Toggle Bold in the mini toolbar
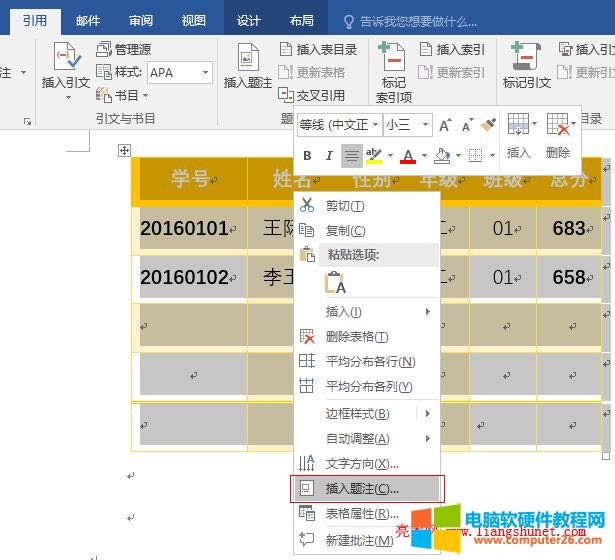615x560 pixels. click(307, 156)
